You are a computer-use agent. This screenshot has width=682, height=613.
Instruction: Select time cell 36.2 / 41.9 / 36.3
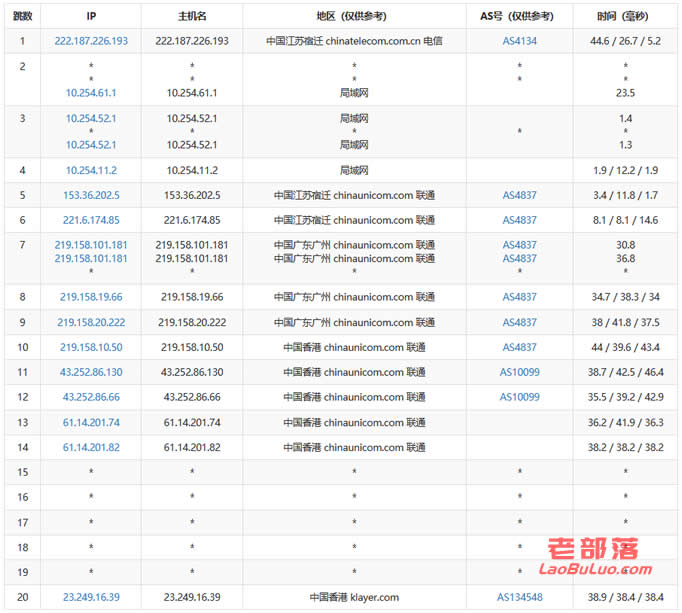(625, 422)
